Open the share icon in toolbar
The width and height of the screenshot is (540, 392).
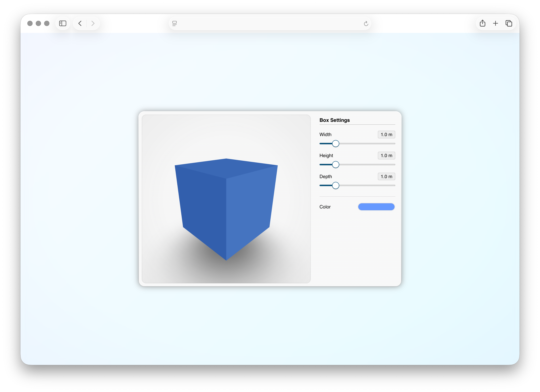tap(482, 23)
